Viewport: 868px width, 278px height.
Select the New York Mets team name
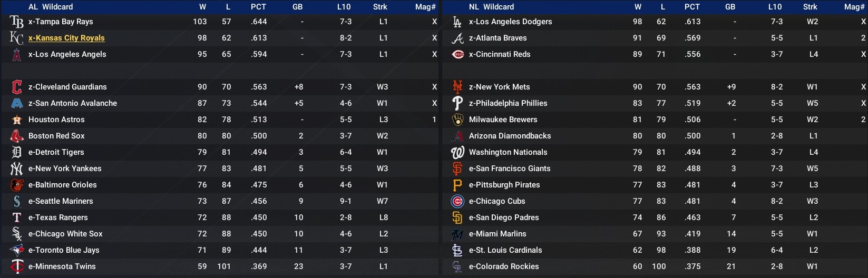pyautogui.click(x=499, y=87)
